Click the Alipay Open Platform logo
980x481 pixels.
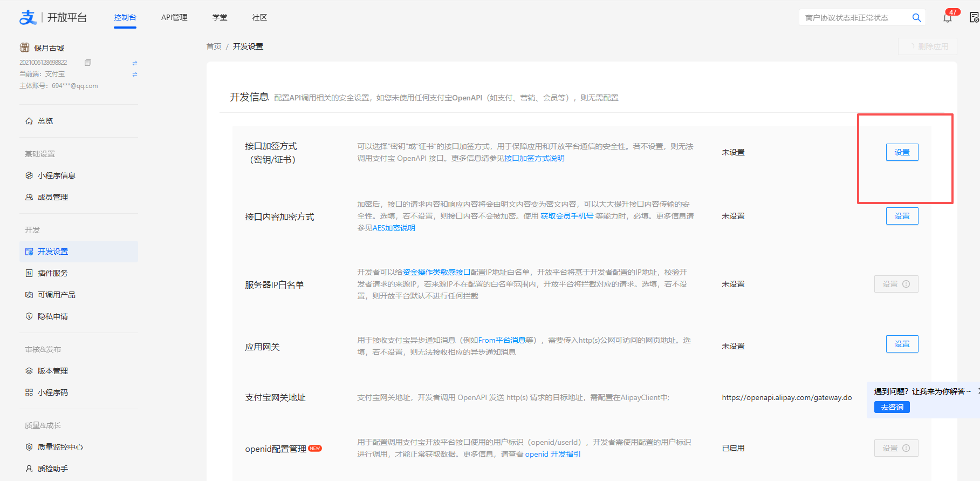click(x=52, y=17)
